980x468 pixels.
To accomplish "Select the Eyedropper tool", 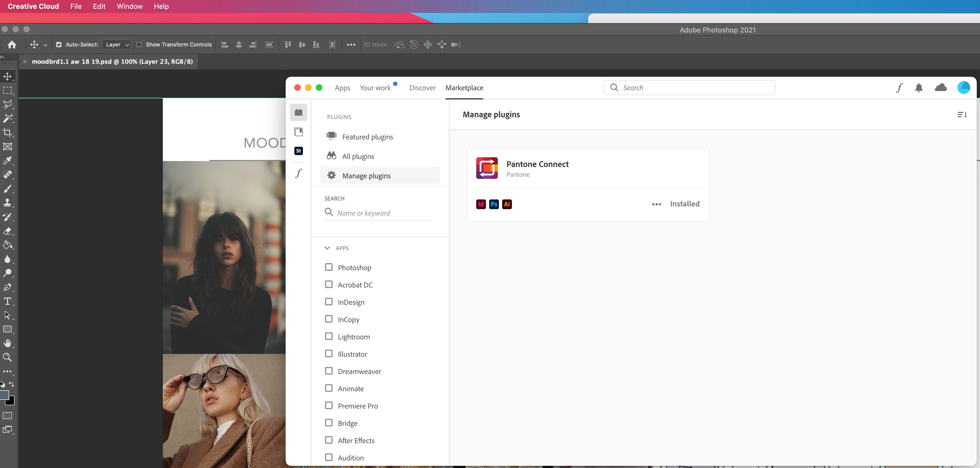I will point(7,161).
